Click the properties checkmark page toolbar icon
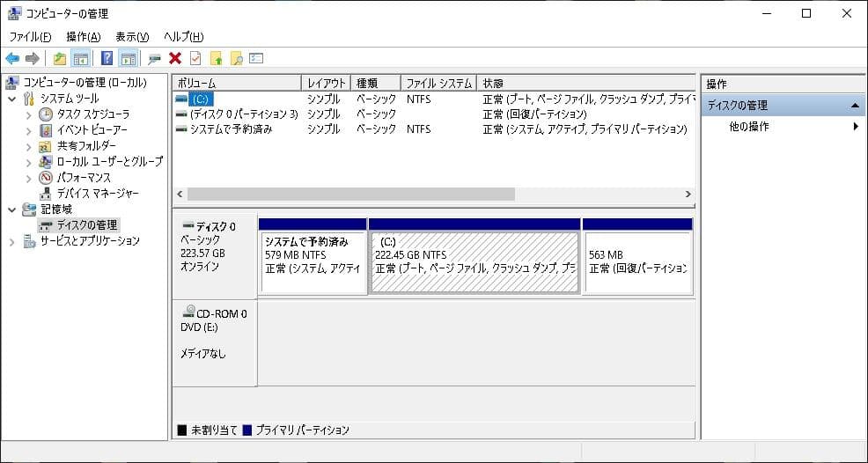The height and width of the screenshot is (463, 868). (195, 58)
